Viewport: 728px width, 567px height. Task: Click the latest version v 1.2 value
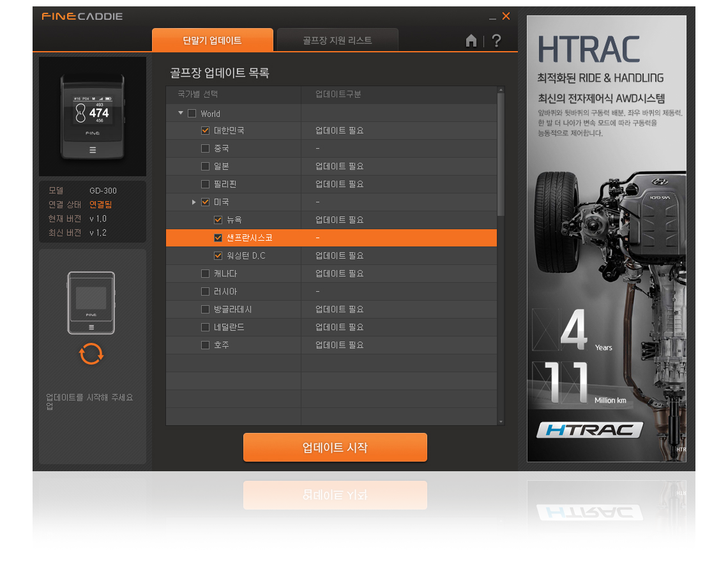click(98, 232)
